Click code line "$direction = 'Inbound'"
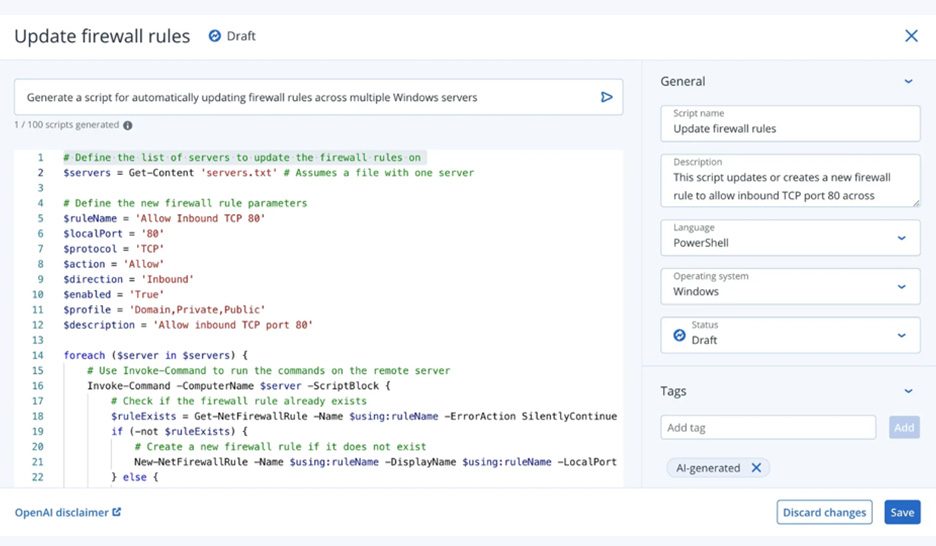 pos(128,279)
